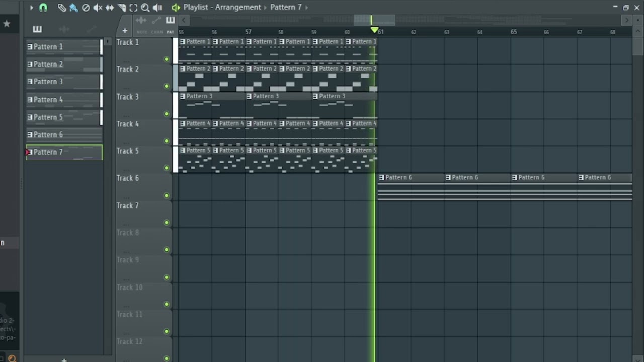Click the horizontal scroll minimap handle
The width and height of the screenshot is (644, 362).
(x=375, y=20)
